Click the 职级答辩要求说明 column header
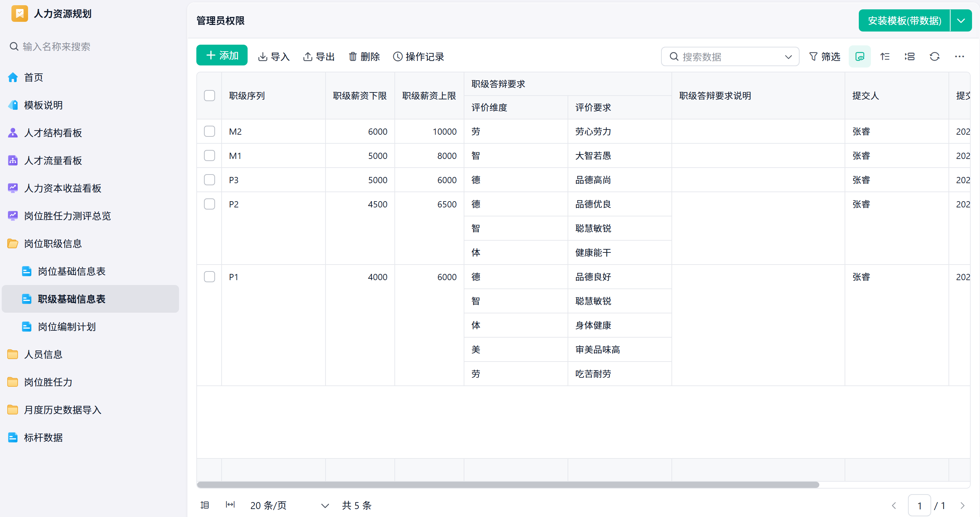980x517 pixels. pyautogui.click(x=758, y=96)
